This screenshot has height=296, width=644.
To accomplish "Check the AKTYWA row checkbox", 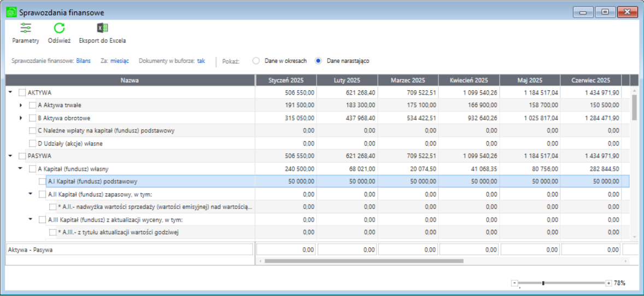I will click(x=22, y=92).
